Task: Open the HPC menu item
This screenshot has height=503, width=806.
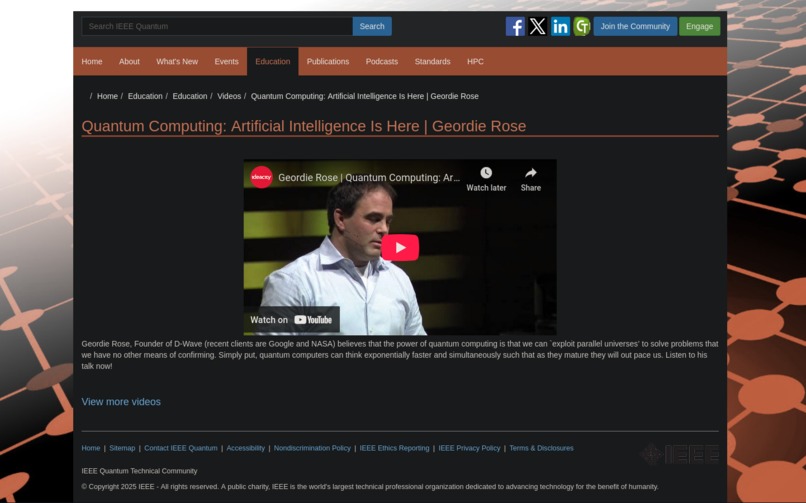Action: 475,62
